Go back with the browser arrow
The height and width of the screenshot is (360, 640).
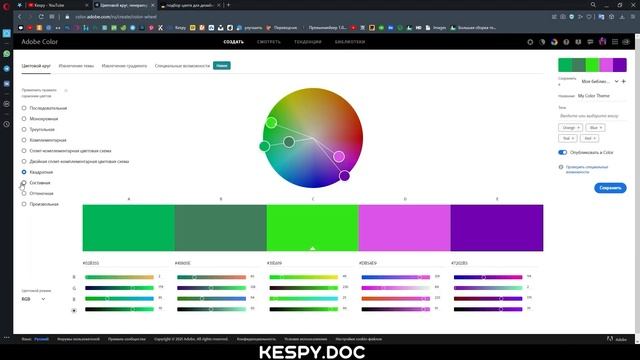pyautogui.click(x=20, y=17)
